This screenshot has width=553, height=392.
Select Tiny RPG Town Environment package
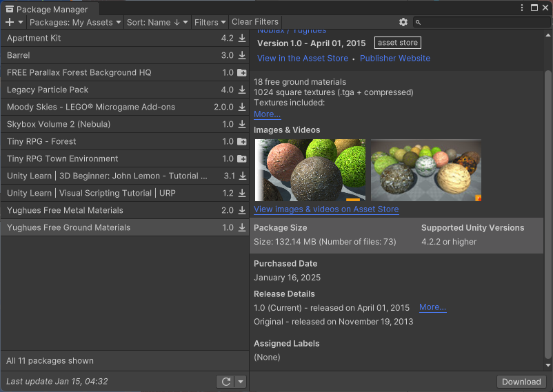[125, 158]
